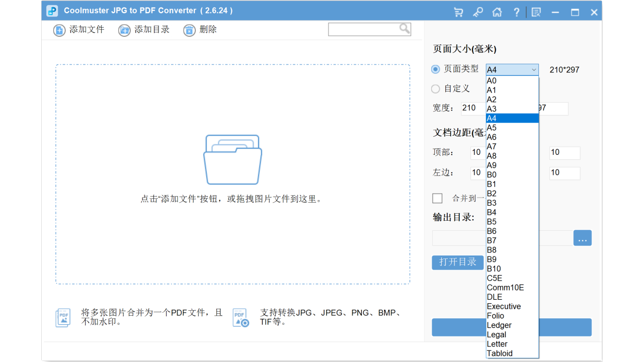
Task: Open the home page icon in title bar
Action: [x=497, y=12]
